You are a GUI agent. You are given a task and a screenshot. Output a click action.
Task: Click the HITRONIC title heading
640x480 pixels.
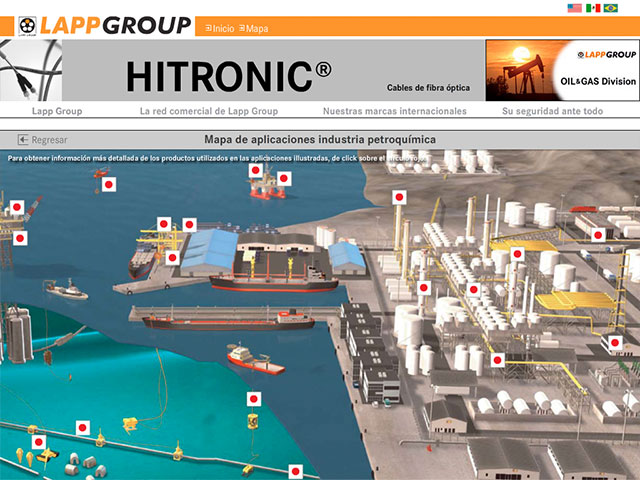point(229,76)
